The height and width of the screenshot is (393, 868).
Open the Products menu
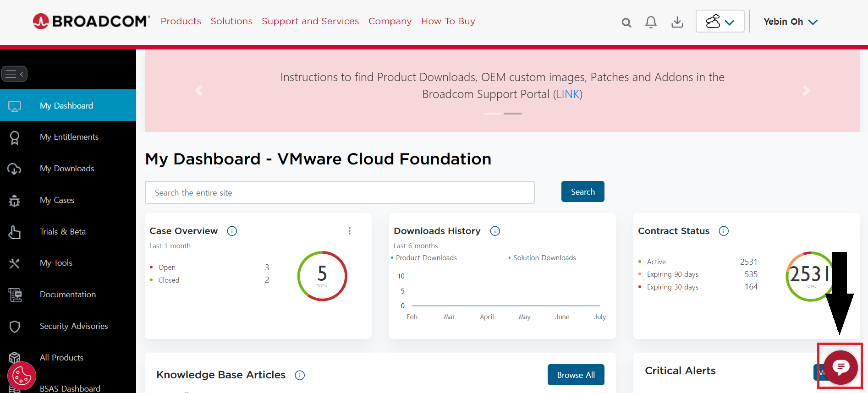181,21
